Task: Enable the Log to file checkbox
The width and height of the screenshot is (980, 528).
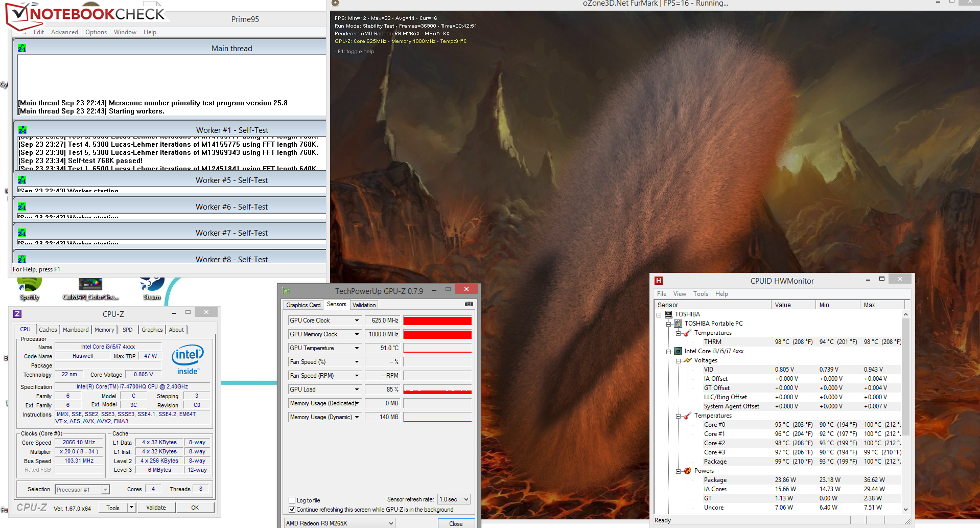Action: pos(292,500)
